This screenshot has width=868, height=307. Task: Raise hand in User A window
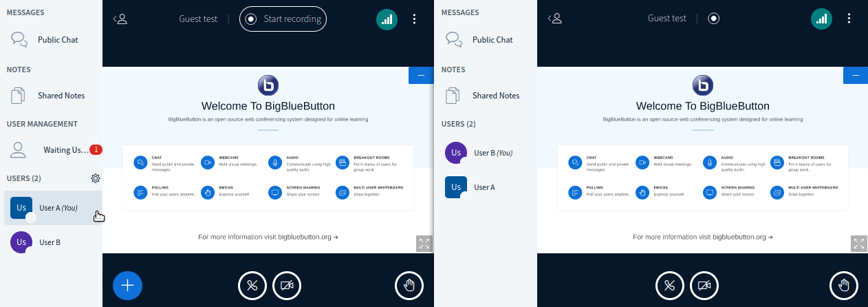(x=409, y=286)
